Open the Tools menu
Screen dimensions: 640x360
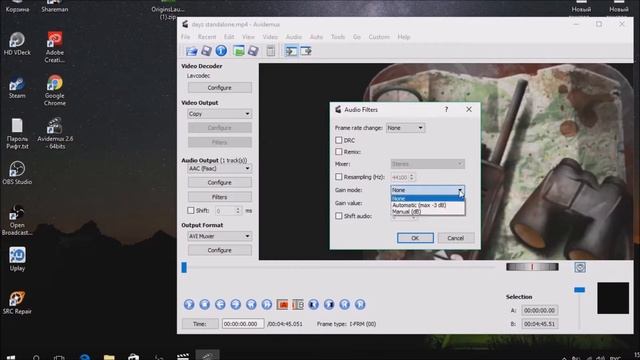pos(338,37)
